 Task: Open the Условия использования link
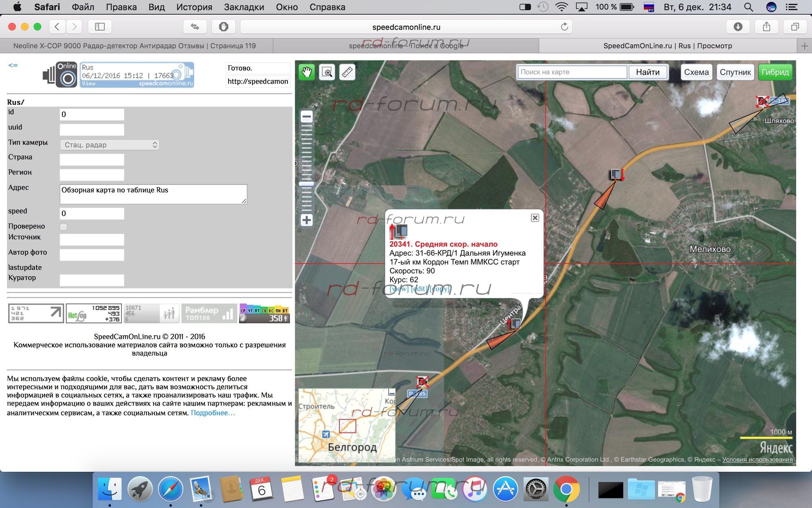click(758, 460)
